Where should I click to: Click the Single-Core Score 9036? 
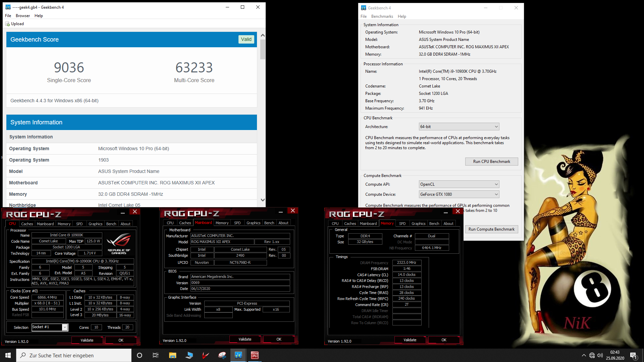tap(69, 68)
